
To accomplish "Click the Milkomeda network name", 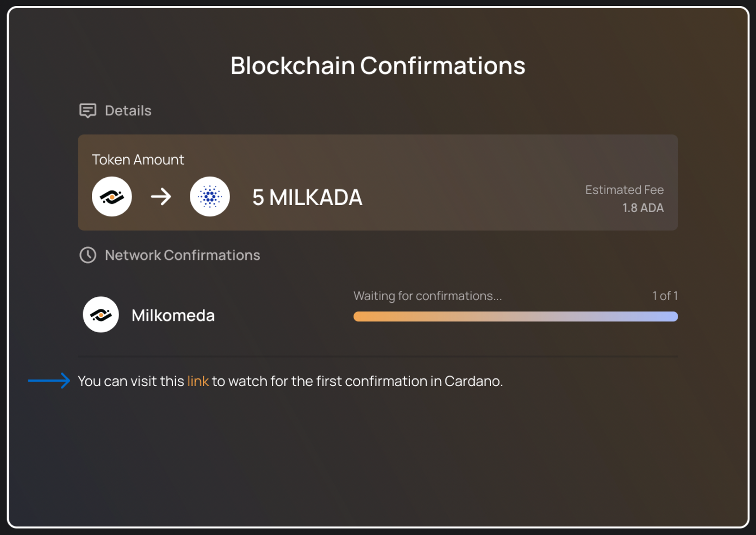I will pyautogui.click(x=173, y=315).
